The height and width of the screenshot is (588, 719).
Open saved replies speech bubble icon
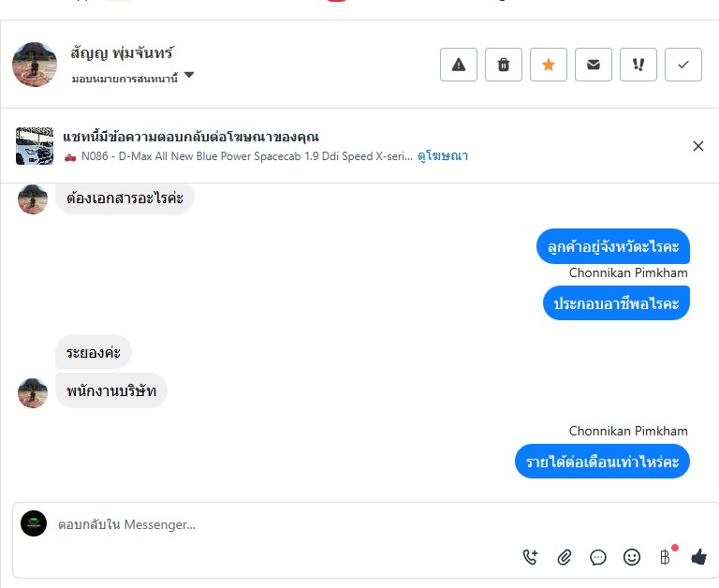(x=598, y=557)
